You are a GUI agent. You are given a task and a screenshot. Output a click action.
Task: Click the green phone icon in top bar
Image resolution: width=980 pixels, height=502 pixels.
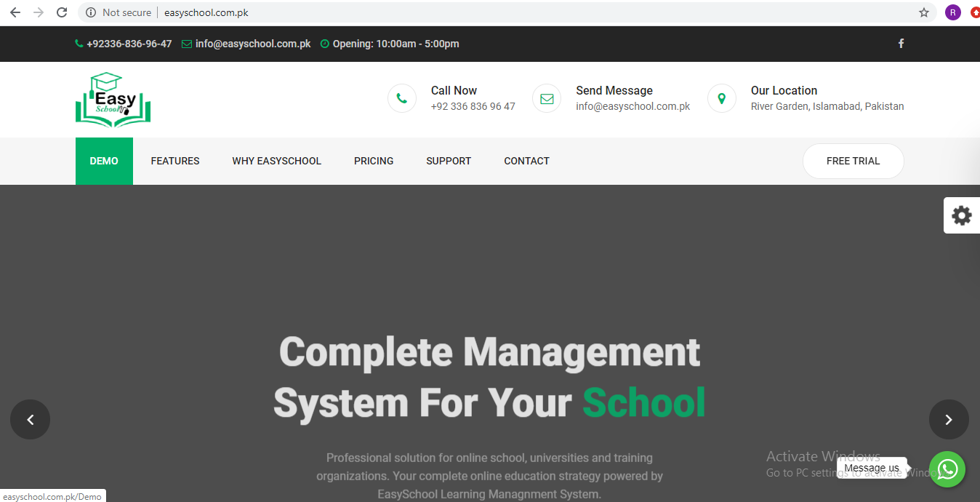[x=79, y=44]
